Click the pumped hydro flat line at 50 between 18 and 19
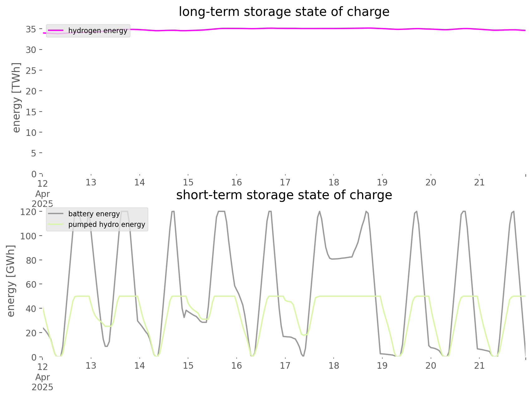This screenshot has height=398, width=532. 359,296
